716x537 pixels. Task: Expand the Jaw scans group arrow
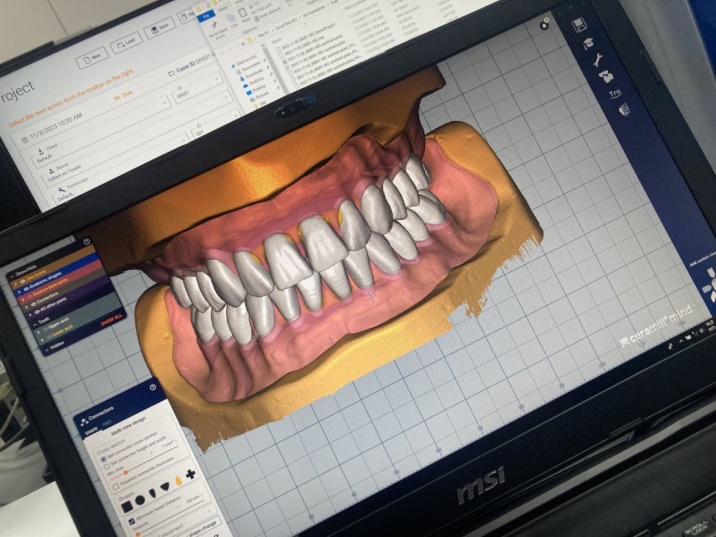pyautogui.click(x=16, y=284)
